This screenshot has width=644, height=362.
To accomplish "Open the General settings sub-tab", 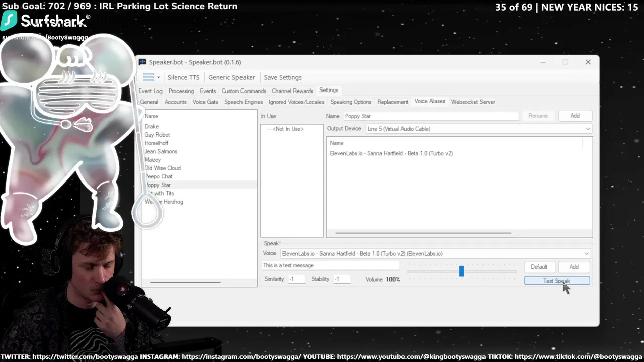I will pos(149,102).
